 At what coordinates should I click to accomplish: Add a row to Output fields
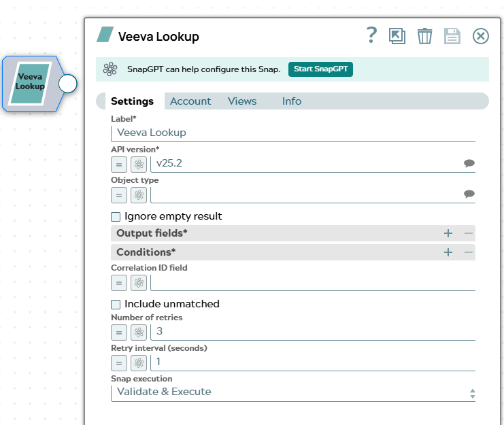coord(448,233)
